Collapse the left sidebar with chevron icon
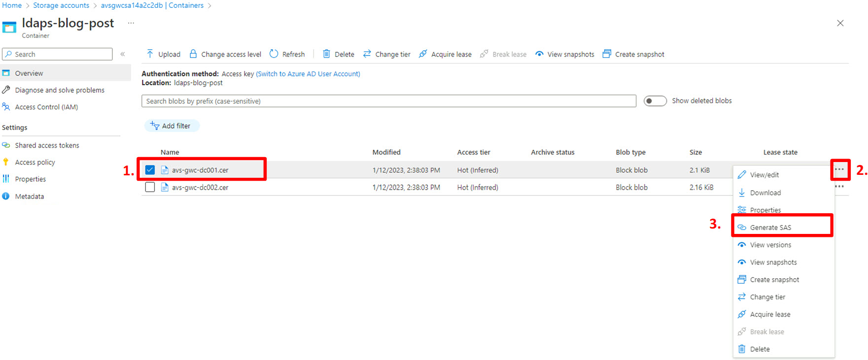This screenshot has width=868, height=360. [123, 54]
